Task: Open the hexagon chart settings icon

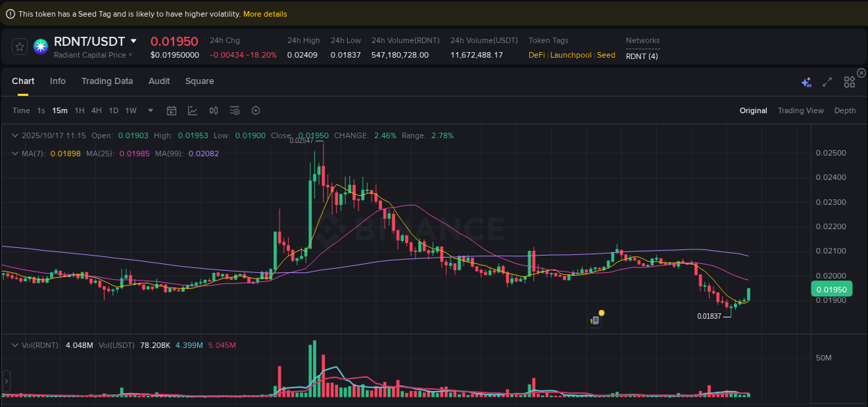Action: coord(255,110)
